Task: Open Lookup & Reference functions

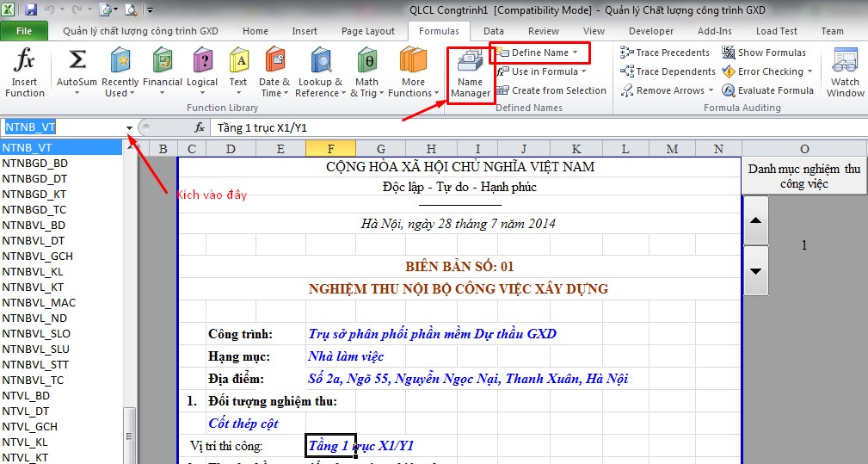Action: pyautogui.click(x=320, y=72)
